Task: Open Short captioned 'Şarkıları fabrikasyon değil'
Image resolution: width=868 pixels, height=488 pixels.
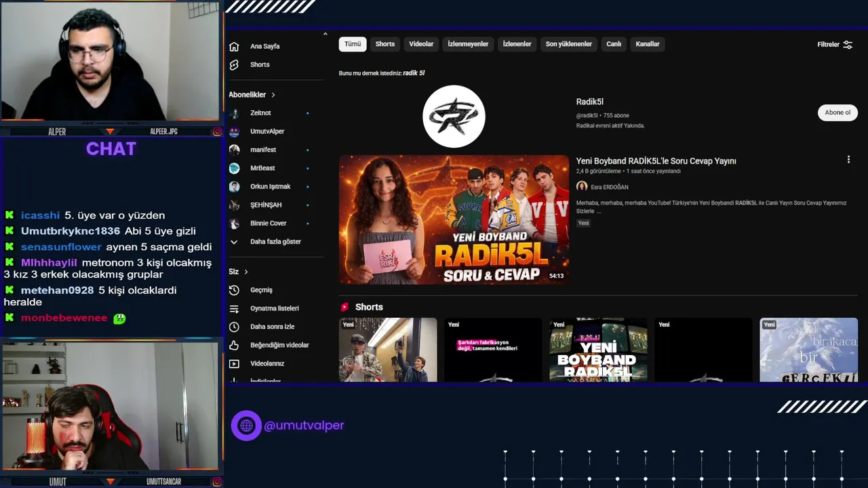Action: pos(493,350)
